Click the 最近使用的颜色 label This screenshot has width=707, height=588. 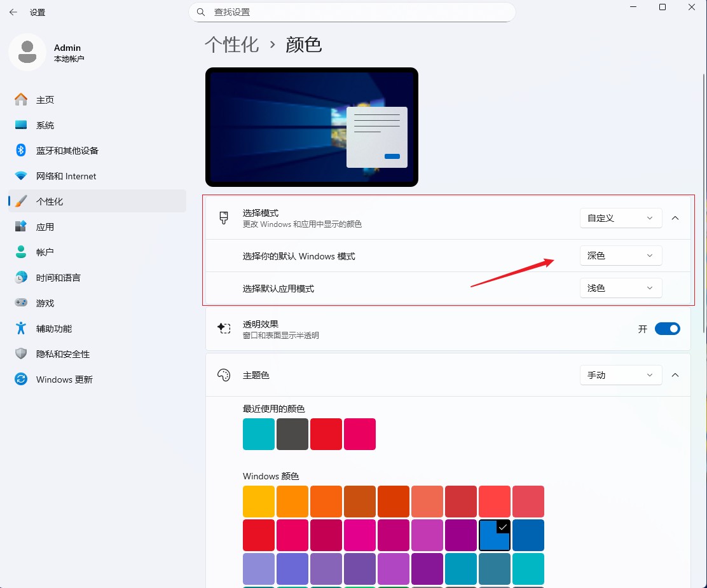click(x=273, y=409)
